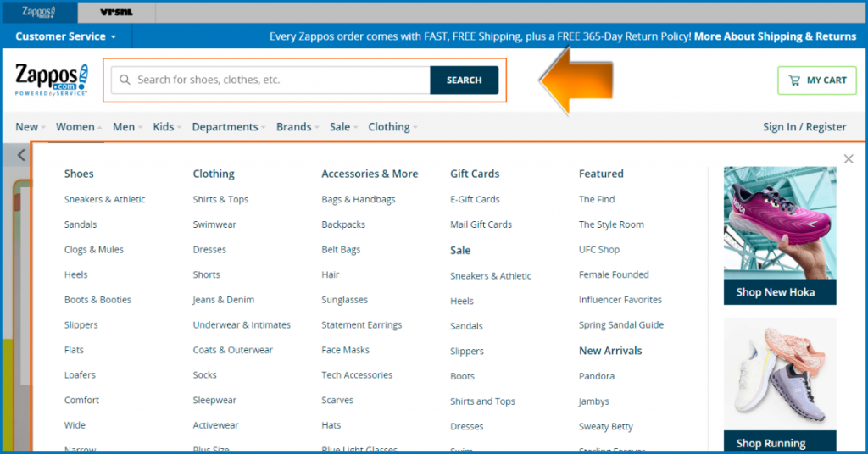The width and height of the screenshot is (868, 454).
Task: Select Mail Gift Cards
Action: pyautogui.click(x=481, y=224)
